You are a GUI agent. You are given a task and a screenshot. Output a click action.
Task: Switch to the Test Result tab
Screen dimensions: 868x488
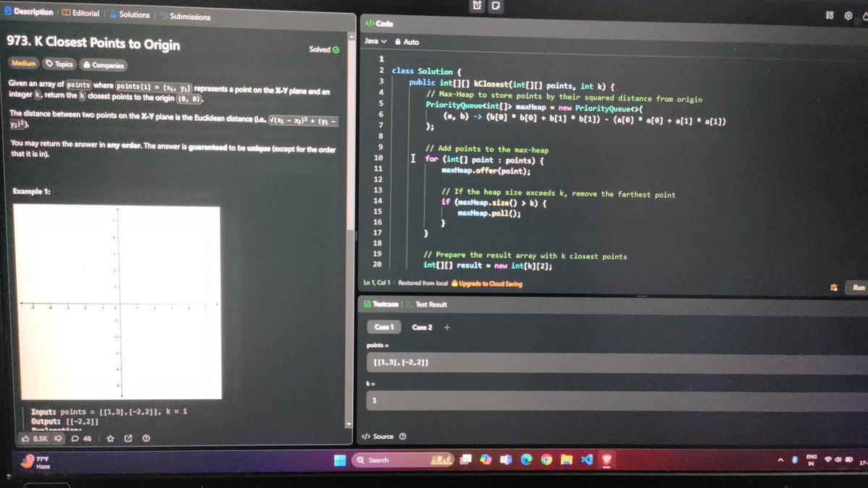pyautogui.click(x=426, y=304)
